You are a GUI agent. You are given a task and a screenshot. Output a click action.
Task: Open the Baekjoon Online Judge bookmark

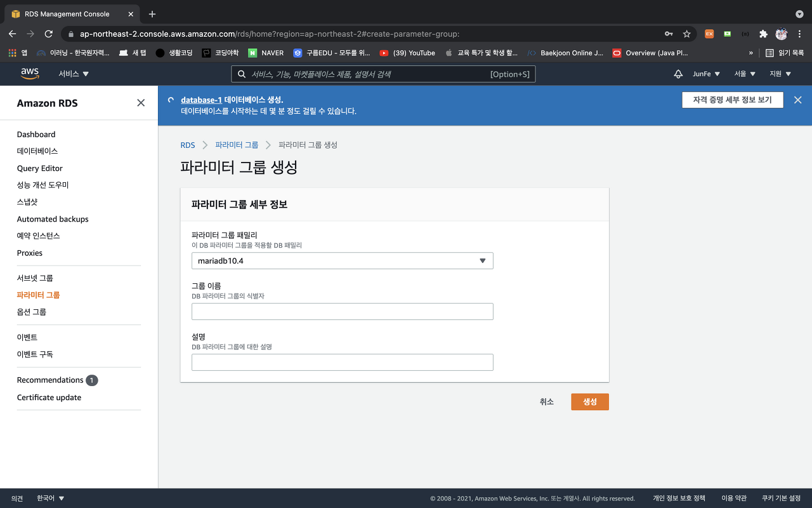[565, 53]
